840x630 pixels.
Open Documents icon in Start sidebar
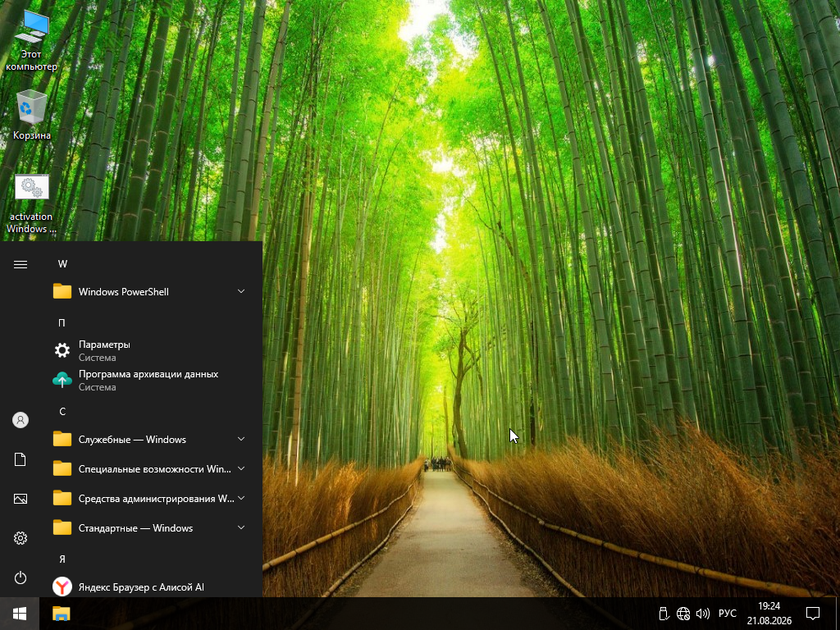(21, 459)
